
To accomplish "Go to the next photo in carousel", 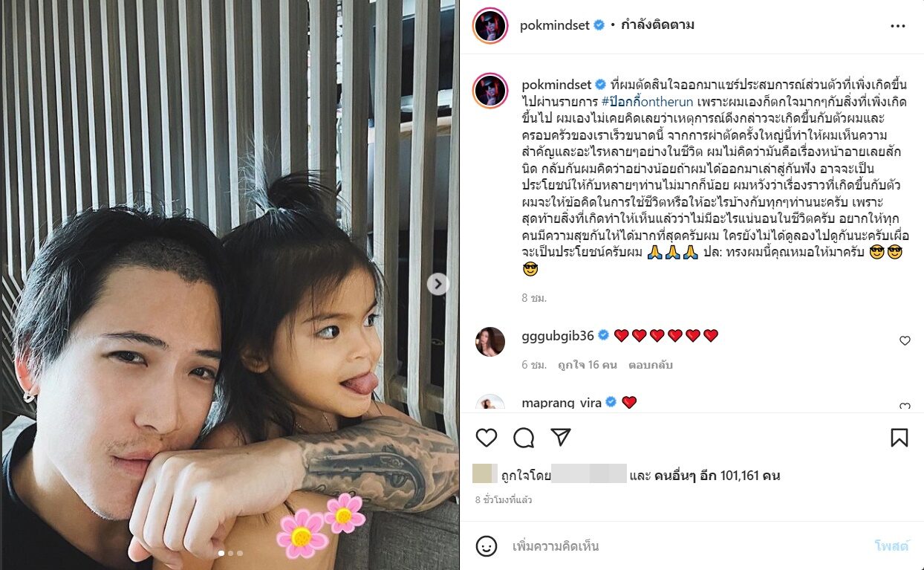I will 437,283.
